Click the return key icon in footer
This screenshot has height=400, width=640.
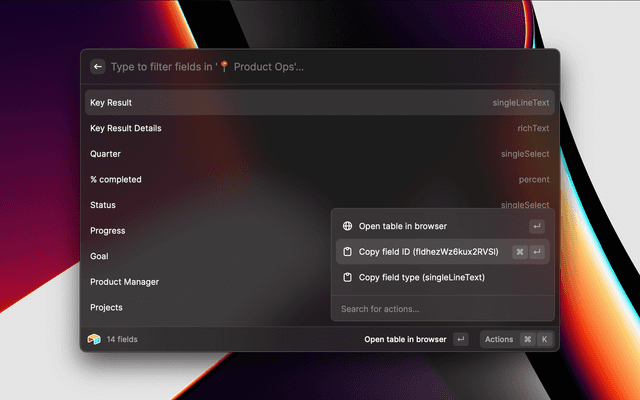tap(460, 339)
